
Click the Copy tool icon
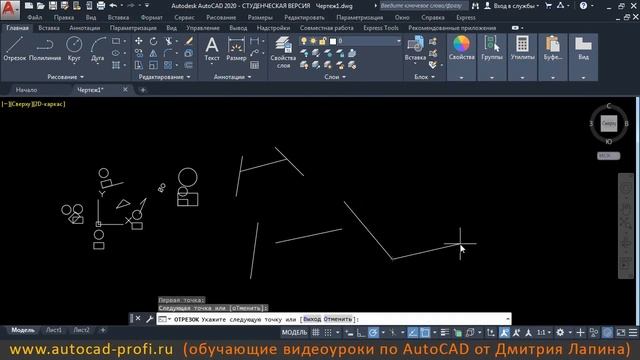pyautogui.click(x=139, y=53)
